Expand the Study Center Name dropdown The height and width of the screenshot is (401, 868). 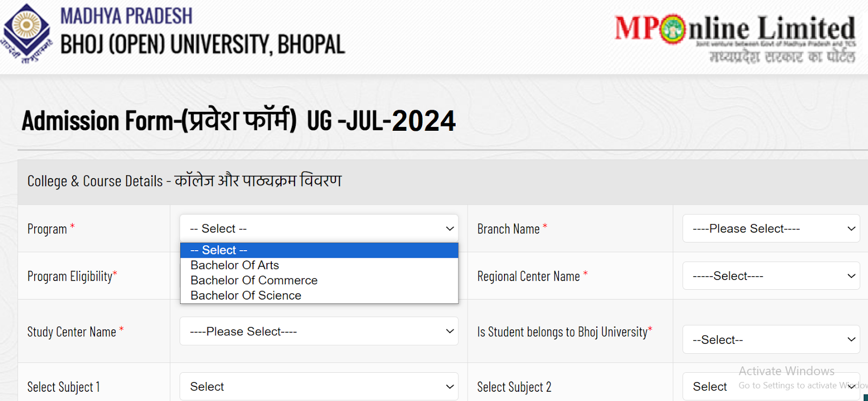coord(319,331)
